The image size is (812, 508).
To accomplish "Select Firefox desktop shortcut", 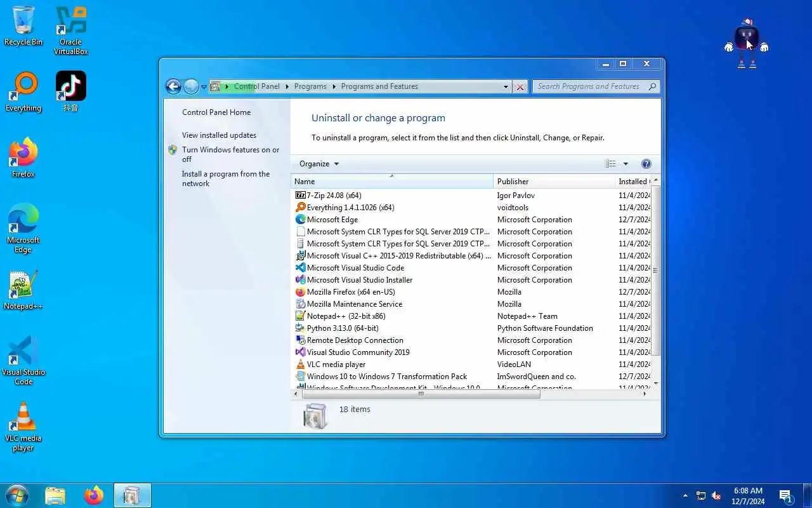I will (23, 158).
